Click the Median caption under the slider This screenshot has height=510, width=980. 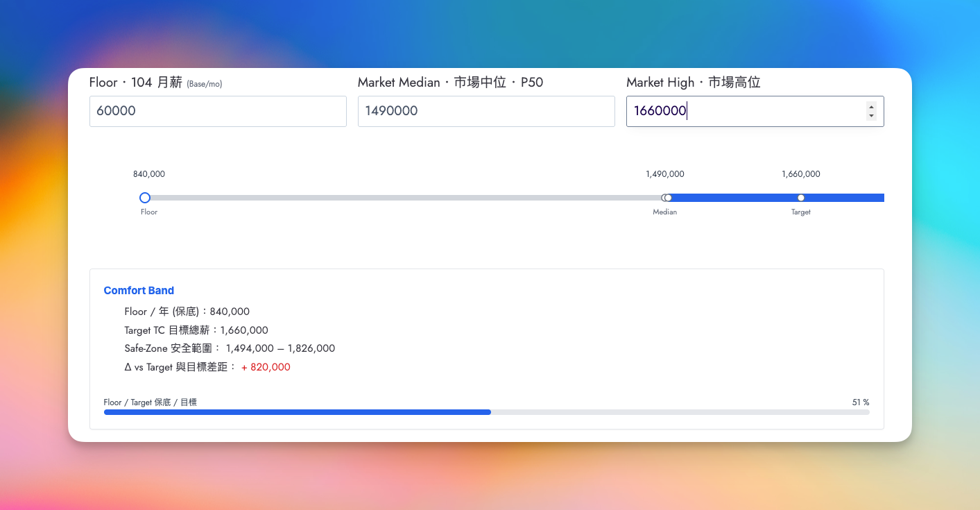[x=664, y=212]
